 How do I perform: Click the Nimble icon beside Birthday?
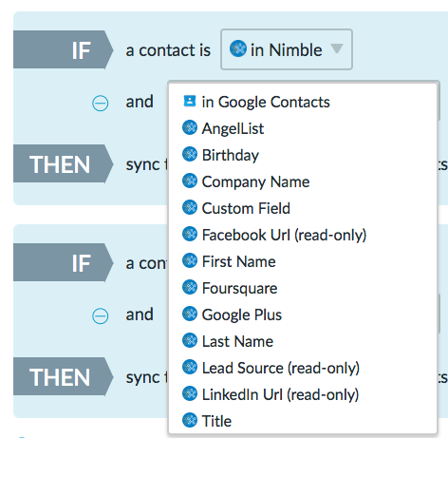click(190, 154)
